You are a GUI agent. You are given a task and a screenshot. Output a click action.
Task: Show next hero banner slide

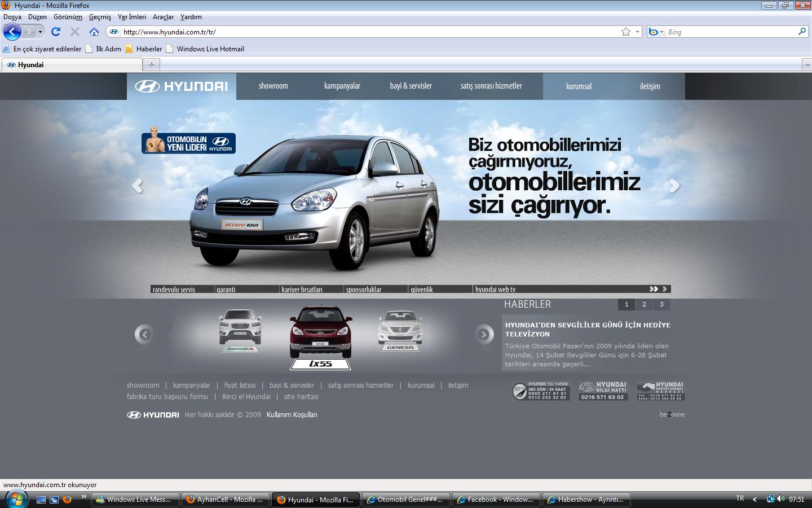674,185
